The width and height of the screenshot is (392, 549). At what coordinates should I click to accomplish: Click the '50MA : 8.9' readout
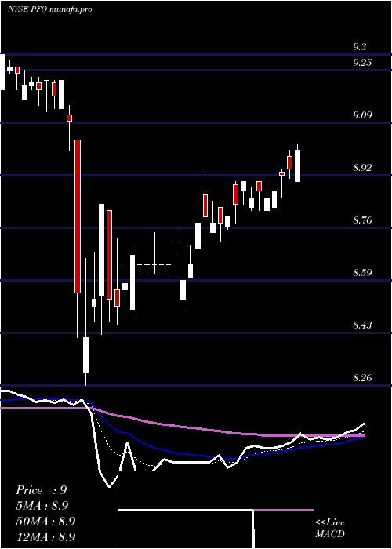pos(45,522)
